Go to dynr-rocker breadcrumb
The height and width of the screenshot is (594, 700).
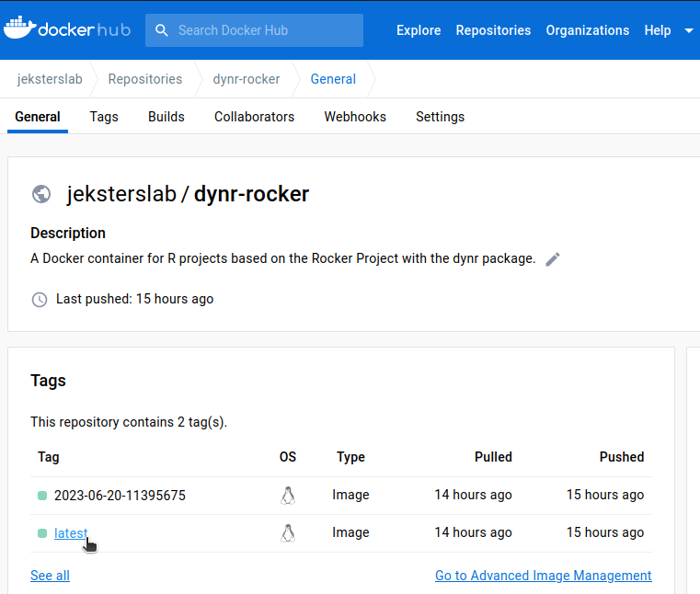tap(247, 79)
